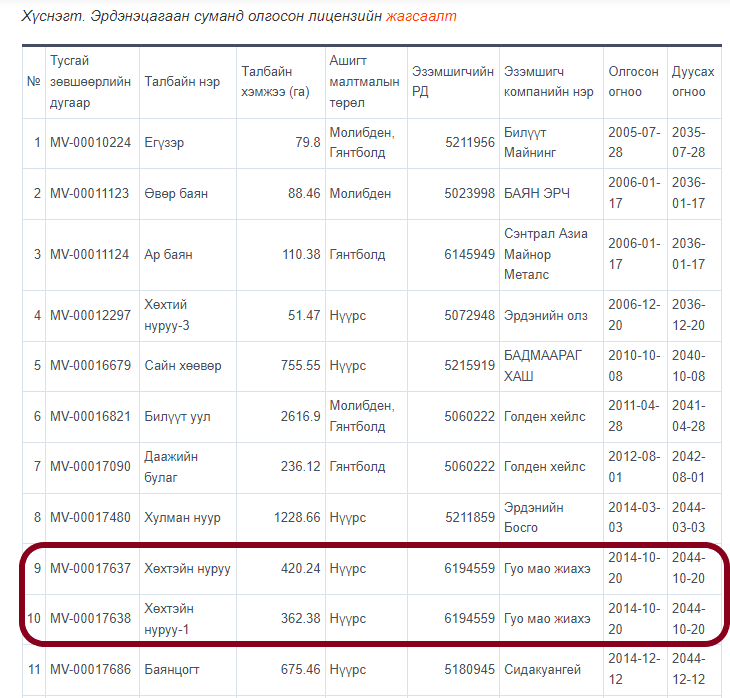730x698 pixels.
Task: Select the area value 51.47
Action: click(304, 315)
